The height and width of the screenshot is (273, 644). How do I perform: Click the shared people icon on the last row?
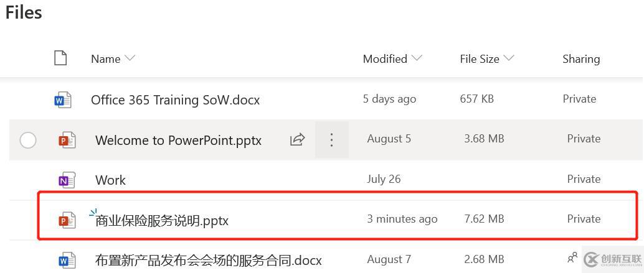[x=572, y=257]
